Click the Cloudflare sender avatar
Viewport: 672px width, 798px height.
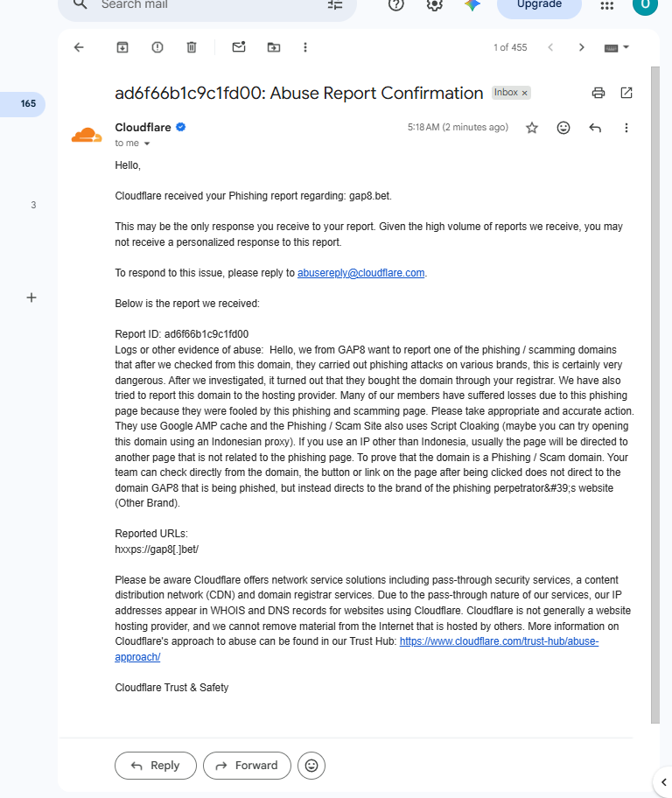click(x=87, y=135)
